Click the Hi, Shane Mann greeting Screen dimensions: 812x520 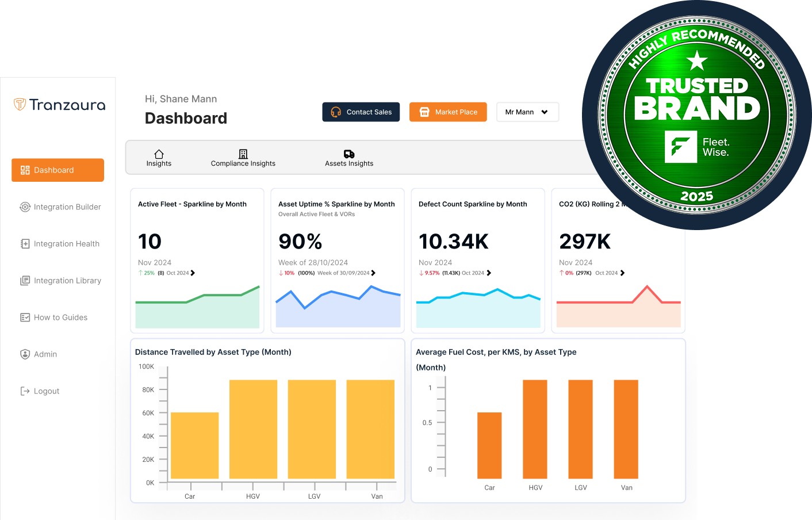pyautogui.click(x=181, y=99)
